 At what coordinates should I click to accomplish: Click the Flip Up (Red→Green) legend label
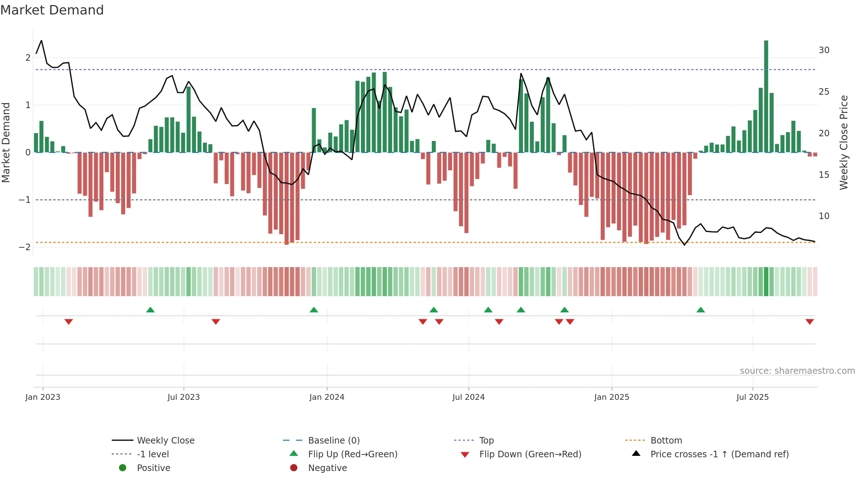(353, 454)
